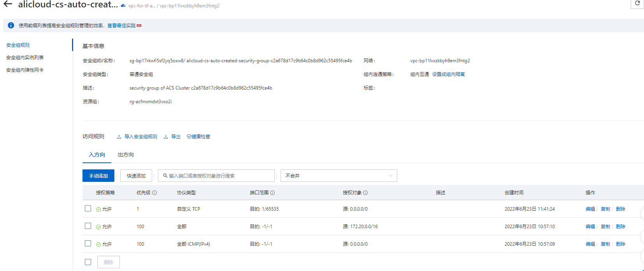Click the 手动添加 button
Screen dimensions: 644x271
coord(98,176)
